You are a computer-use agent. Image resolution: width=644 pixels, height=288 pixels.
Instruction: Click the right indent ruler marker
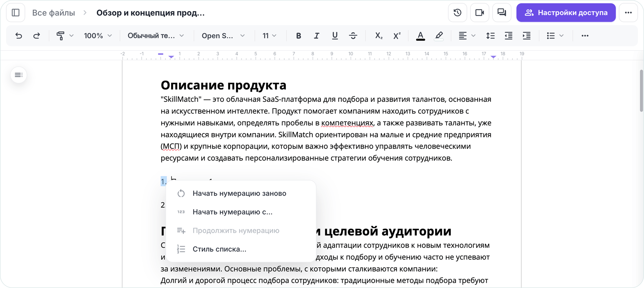coord(493,57)
